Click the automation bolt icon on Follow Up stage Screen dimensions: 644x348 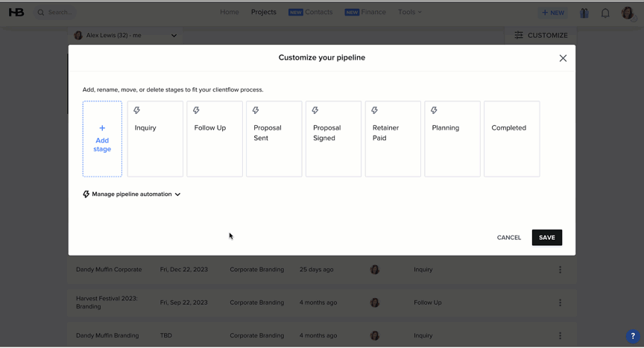(x=196, y=110)
